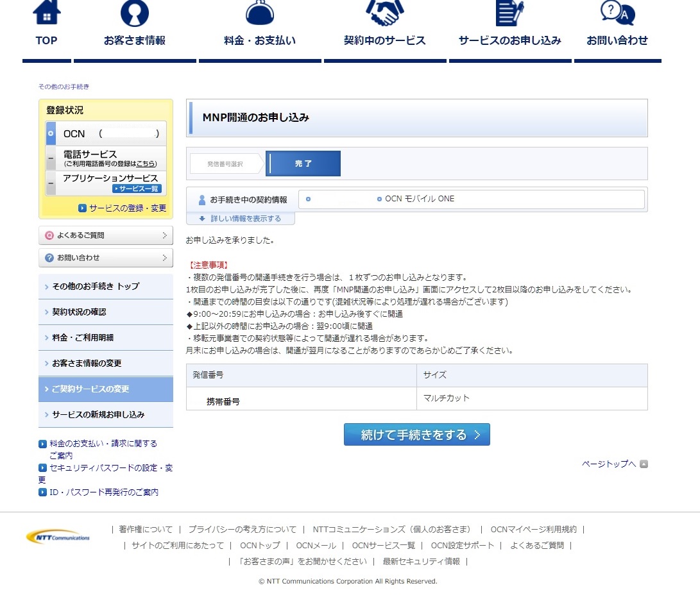Go to 契約中のサービス menu label
Viewport: 700px width, 597px height.
pyautogui.click(x=384, y=40)
